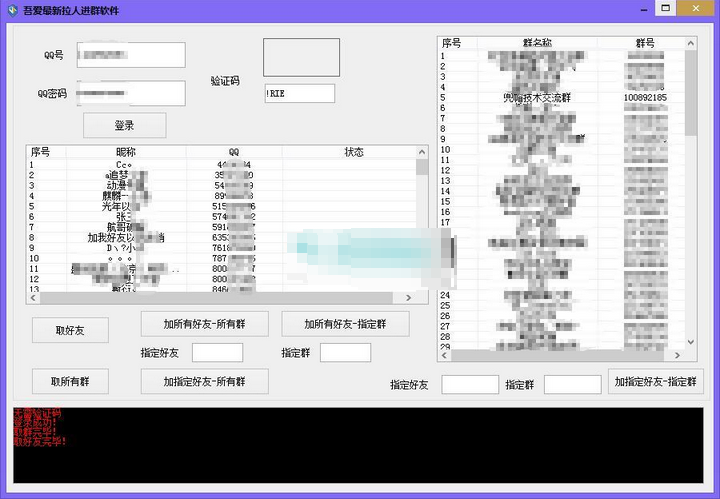Click friend list scroll right arrow
Screen dimensions: 720x499
(409, 297)
